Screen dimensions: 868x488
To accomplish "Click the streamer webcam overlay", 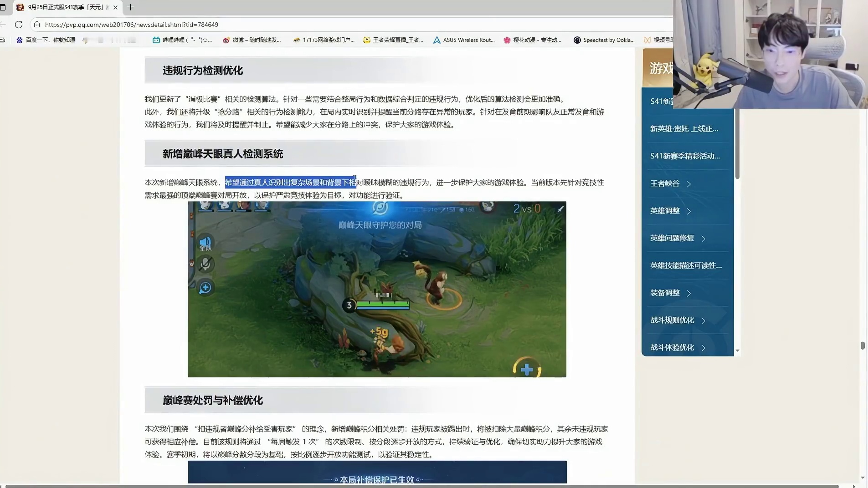I will pos(770,54).
